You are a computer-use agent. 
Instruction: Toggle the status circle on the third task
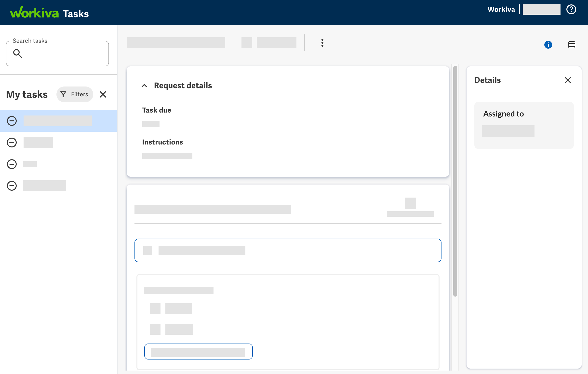(12, 164)
